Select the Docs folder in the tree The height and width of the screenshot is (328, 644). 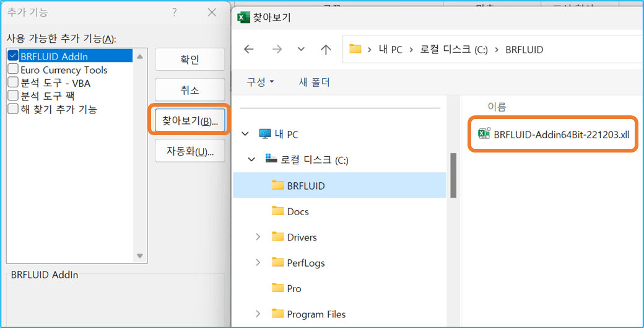coord(298,211)
